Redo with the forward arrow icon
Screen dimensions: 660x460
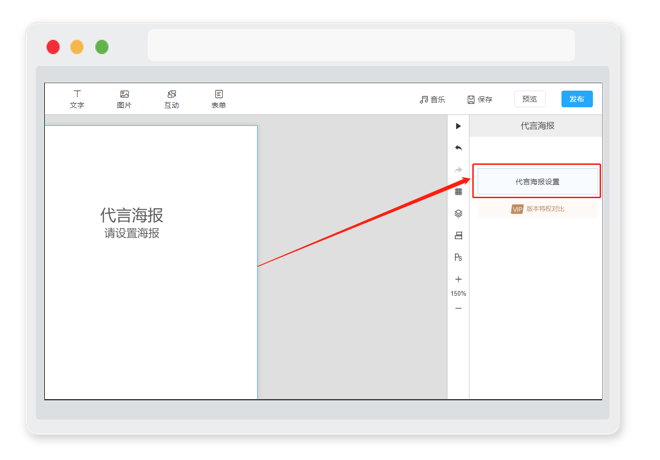458,170
